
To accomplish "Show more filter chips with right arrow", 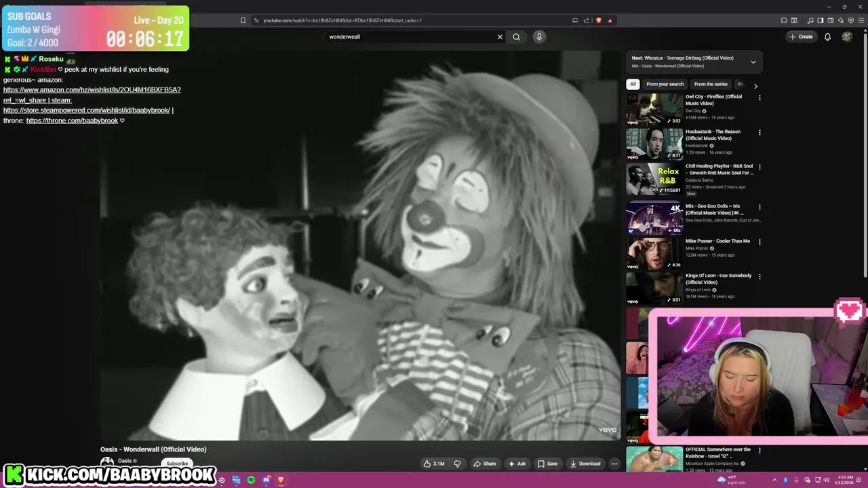I will coord(755,85).
